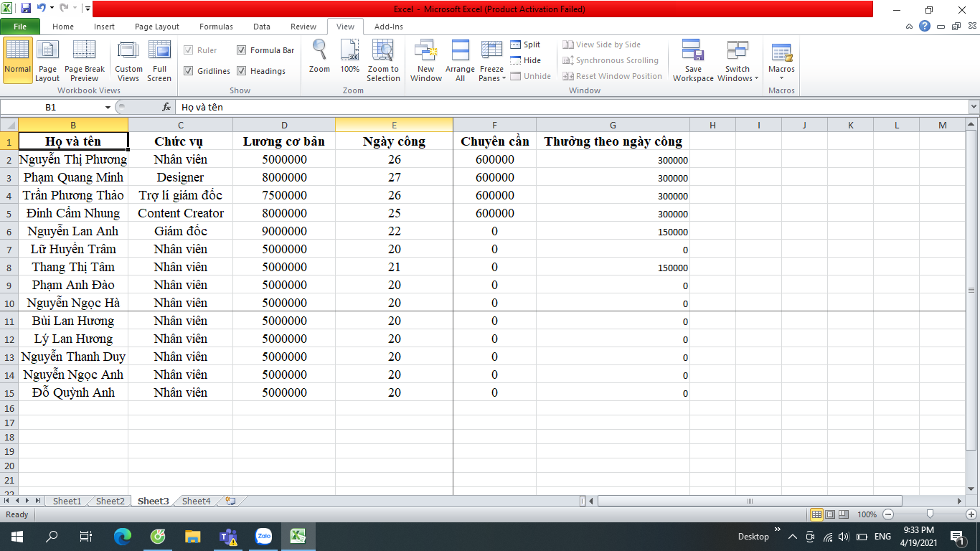Minimize the ribbon caret
Screen dimensions: 980x551
910,26
